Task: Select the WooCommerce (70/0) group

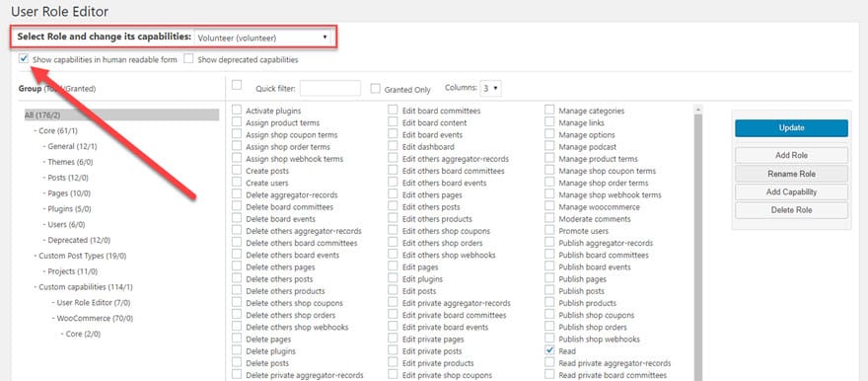Action: point(96,319)
